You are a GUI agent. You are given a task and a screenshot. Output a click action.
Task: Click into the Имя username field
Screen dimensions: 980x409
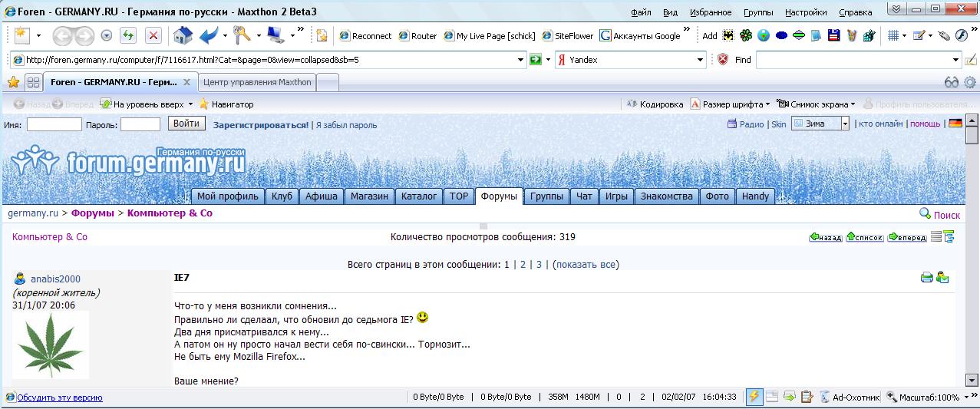(x=54, y=124)
